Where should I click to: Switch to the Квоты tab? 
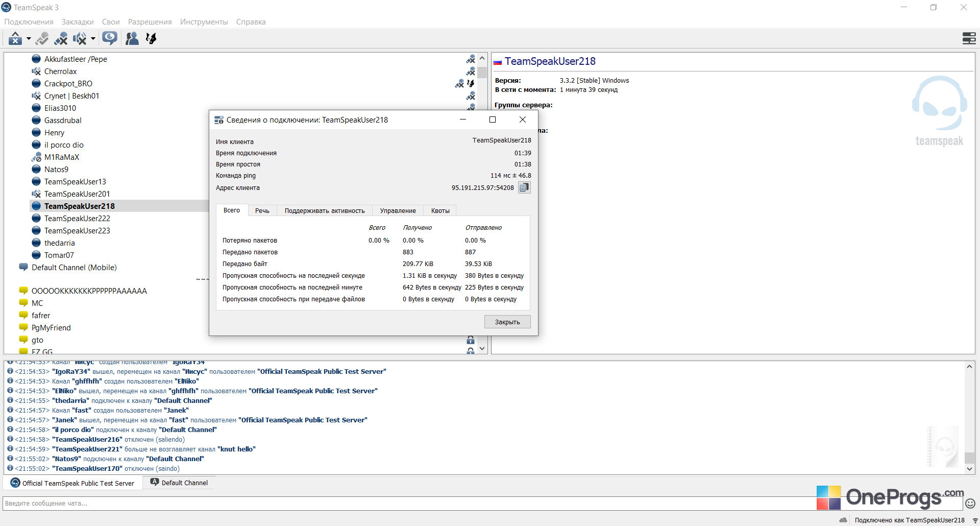click(x=440, y=211)
